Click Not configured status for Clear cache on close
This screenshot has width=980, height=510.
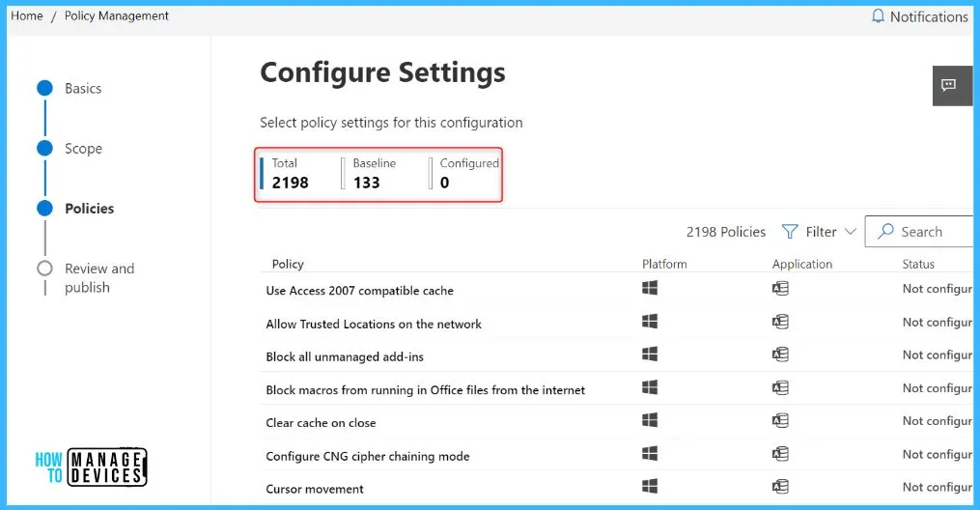(938, 420)
